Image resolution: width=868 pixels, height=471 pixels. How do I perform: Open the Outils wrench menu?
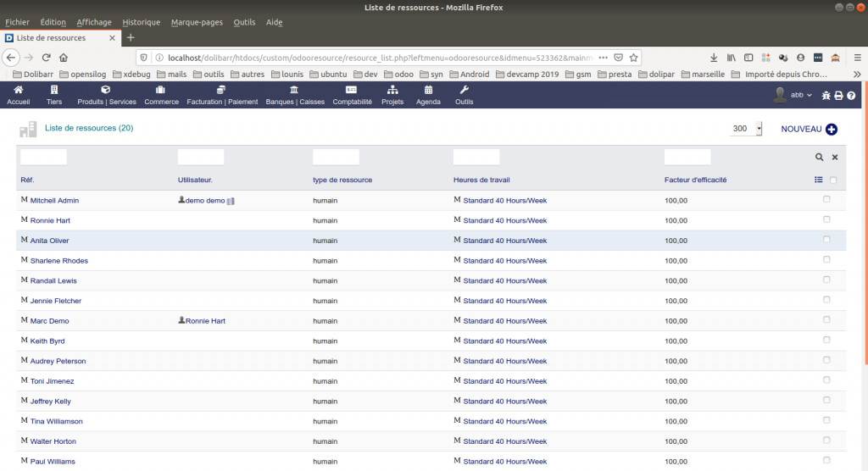(464, 94)
